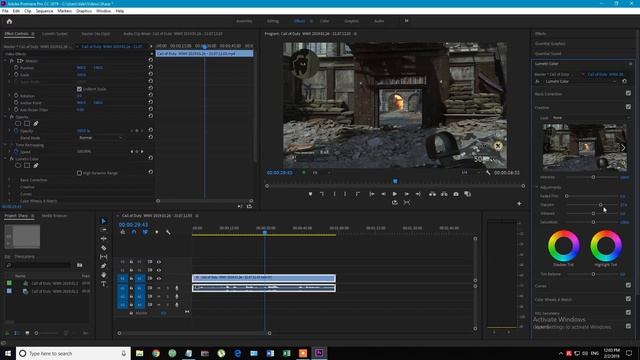Image resolution: width=640 pixels, height=360 pixels.
Task: Switch to the Media Browser tab
Action: 54,216
